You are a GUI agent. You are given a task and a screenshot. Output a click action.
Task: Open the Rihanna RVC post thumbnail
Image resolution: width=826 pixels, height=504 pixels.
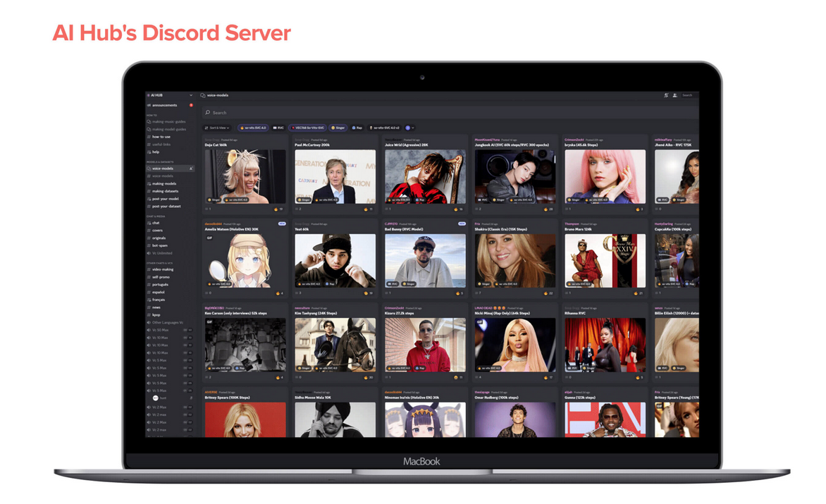605,345
